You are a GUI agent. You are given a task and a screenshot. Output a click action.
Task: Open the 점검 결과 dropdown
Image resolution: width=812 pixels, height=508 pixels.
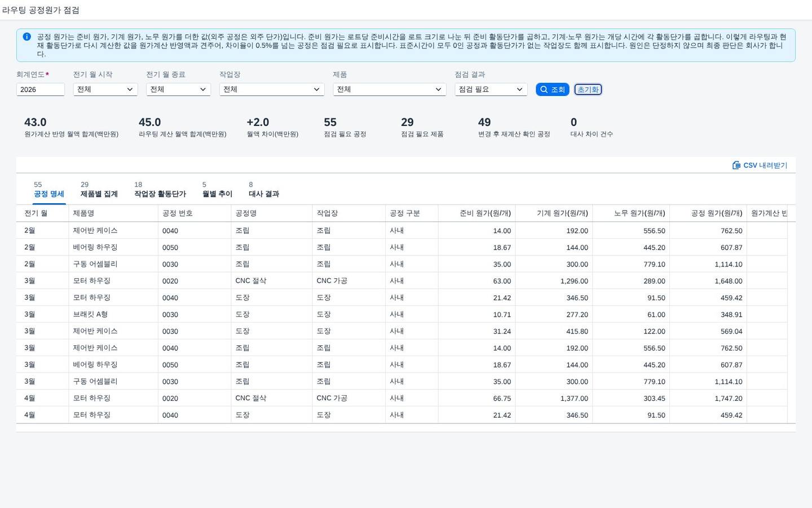pyautogui.click(x=491, y=89)
